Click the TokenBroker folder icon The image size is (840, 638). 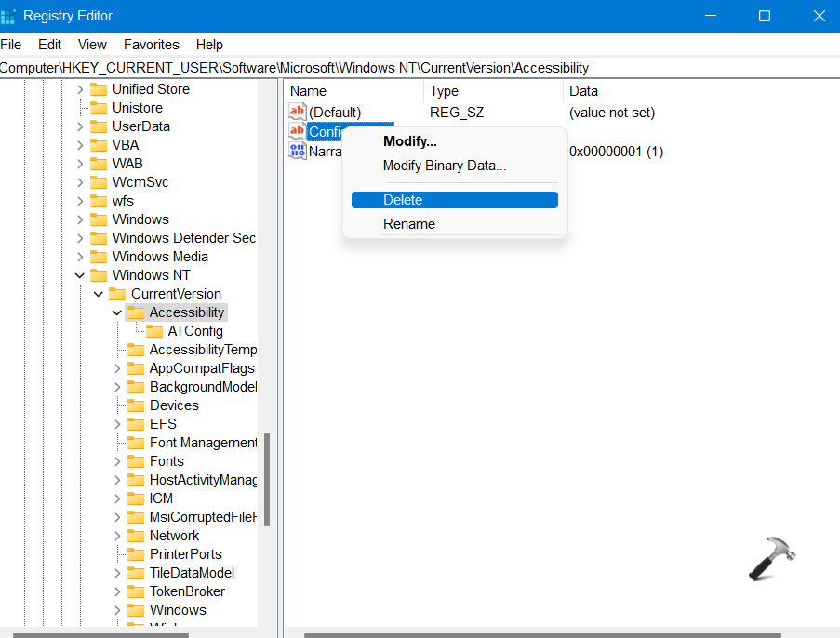pyautogui.click(x=136, y=591)
